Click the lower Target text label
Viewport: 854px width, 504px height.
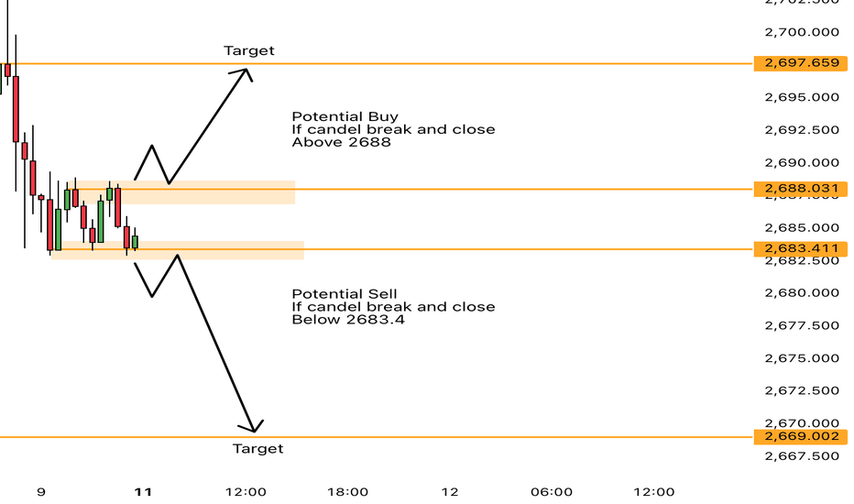pyautogui.click(x=257, y=448)
